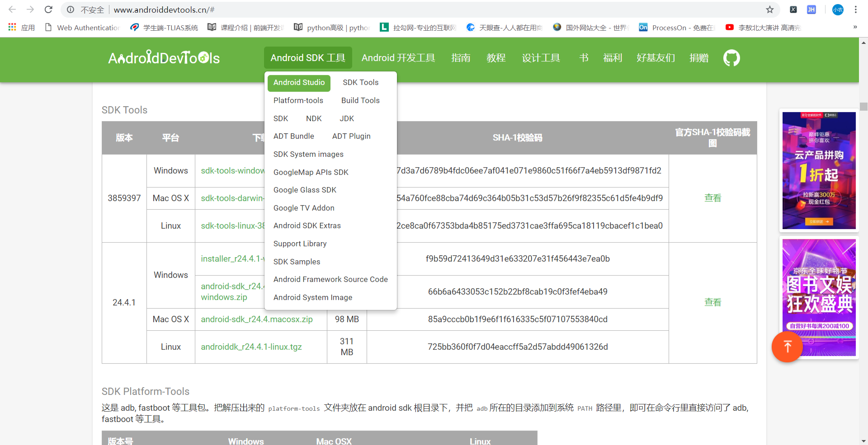The width and height of the screenshot is (868, 445).
Task: Open 设计工具 navigation menu
Action: [541, 58]
